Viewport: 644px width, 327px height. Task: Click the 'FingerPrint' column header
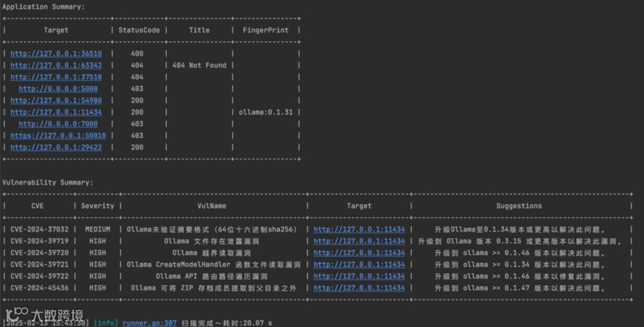tap(266, 30)
